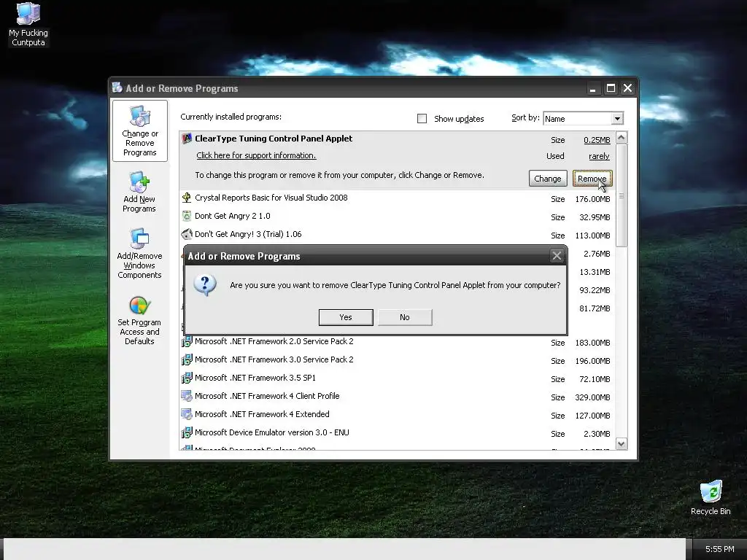Click the Add or Remove Programs title icon
Viewport: 747px width, 560px height.
(117, 87)
